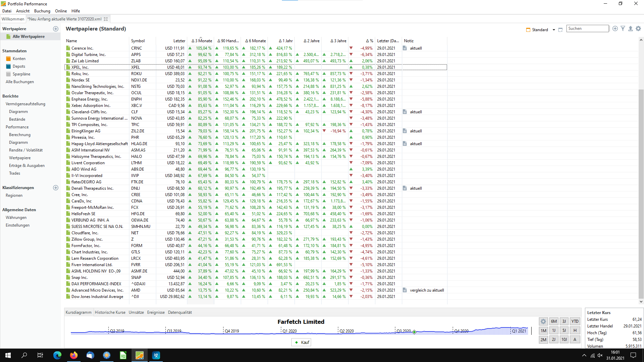Click the green icon of Roku, Inc. row
This screenshot has height=362, width=644.
[x=68, y=74]
